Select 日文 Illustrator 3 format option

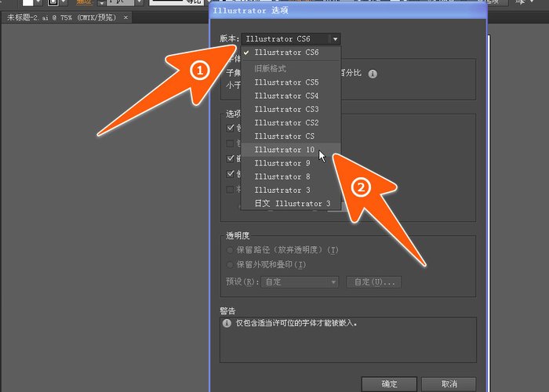point(292,203)
